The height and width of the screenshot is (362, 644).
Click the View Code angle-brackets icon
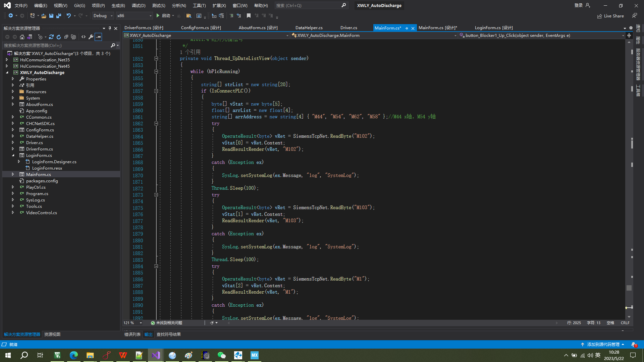84,37
